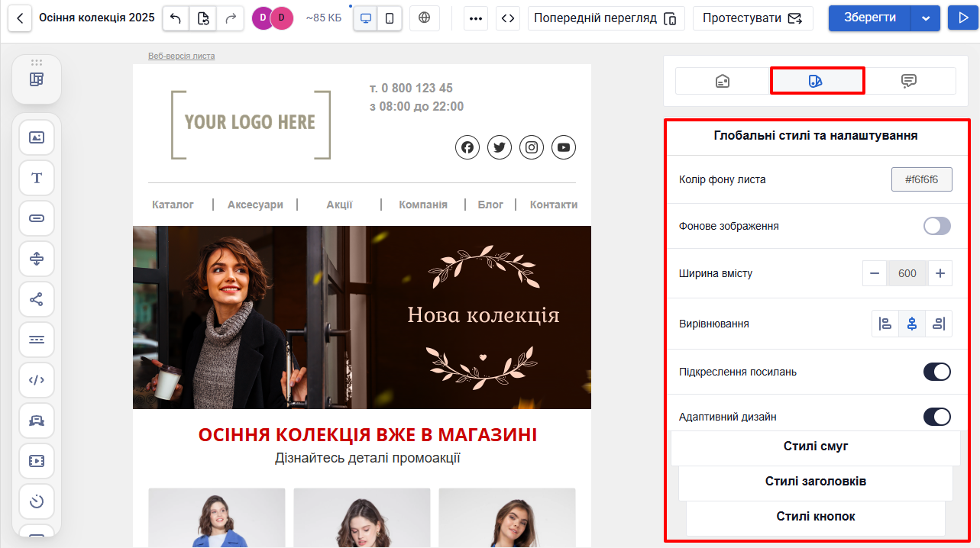Click the YOUR LOGO HERE image
The height and width of the screenshot is (548, 980).
tap(251, 124)
